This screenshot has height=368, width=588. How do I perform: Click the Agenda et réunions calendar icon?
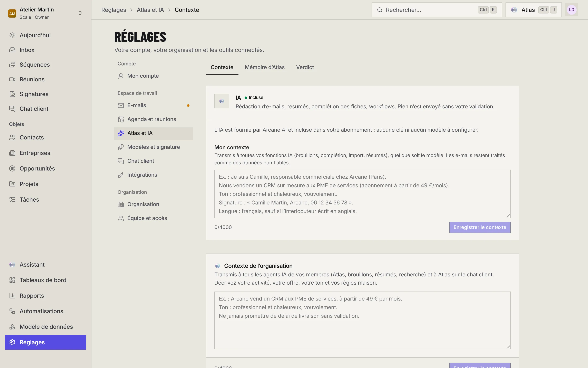[121, 119]
